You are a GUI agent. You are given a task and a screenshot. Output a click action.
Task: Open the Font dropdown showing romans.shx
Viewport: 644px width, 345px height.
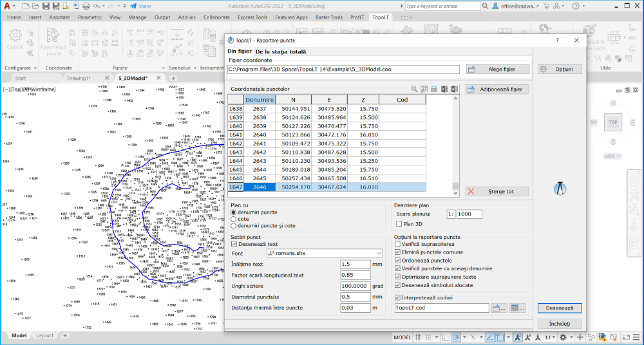[x=325, y=254]
